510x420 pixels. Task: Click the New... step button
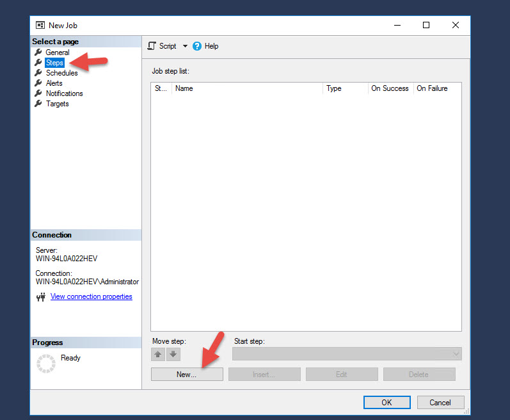(x=187, y=374)
